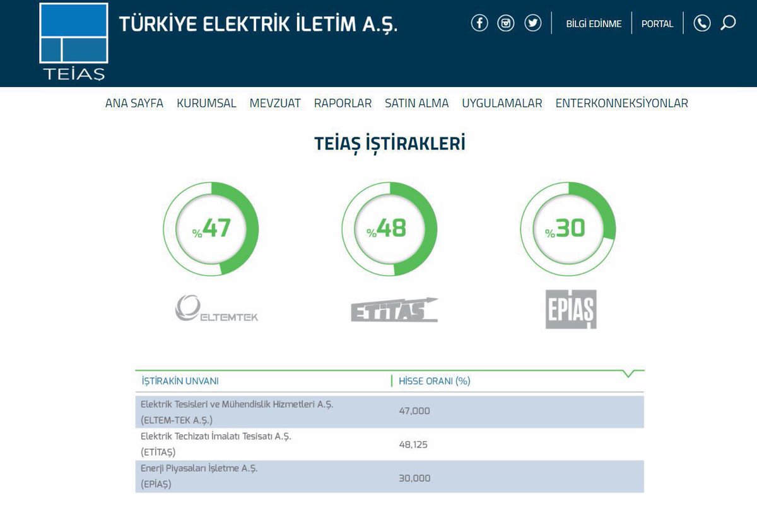Screen dimensions: 757x532
Task: Click the 48,125 share value
Action: 413,445
